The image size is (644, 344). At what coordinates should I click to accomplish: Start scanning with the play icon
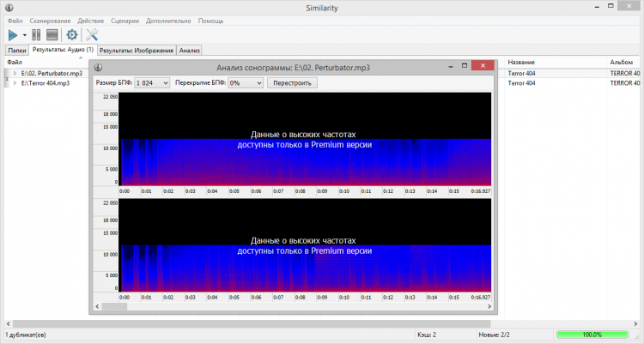pyautogui.click(x=13, y=35)
